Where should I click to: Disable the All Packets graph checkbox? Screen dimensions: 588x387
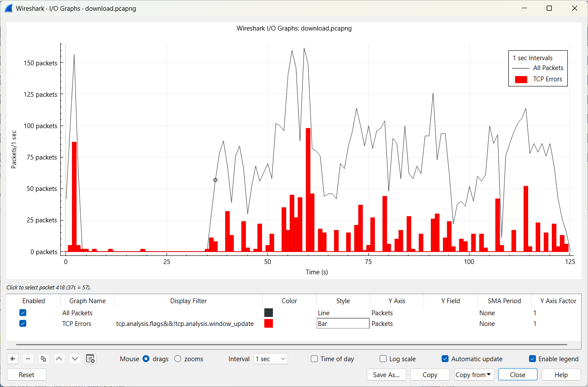pos(23,313)
